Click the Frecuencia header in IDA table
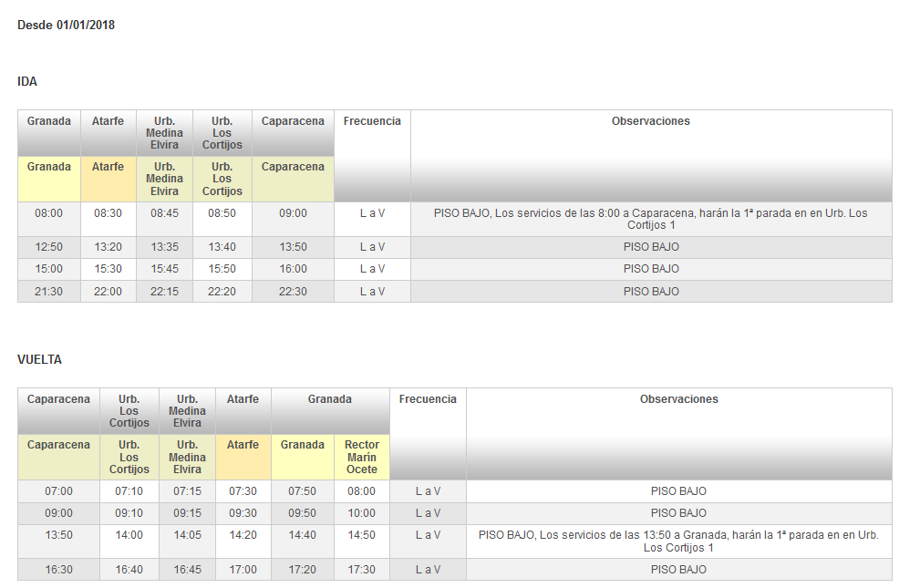920x588 pixels. click(372, 121)
